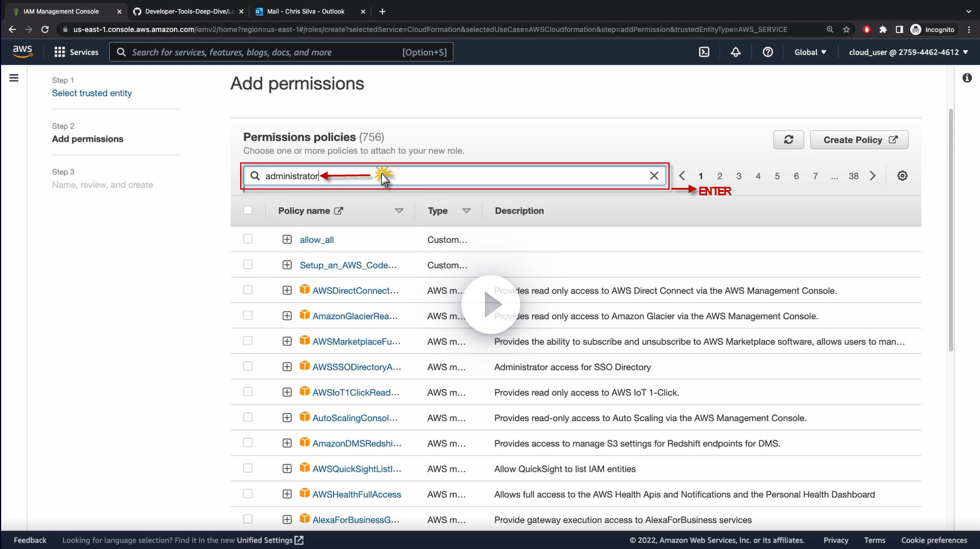This screenshot has height=549, width=980.
Task: Click the browser address bar URL
Action: (x=431, y=29)
